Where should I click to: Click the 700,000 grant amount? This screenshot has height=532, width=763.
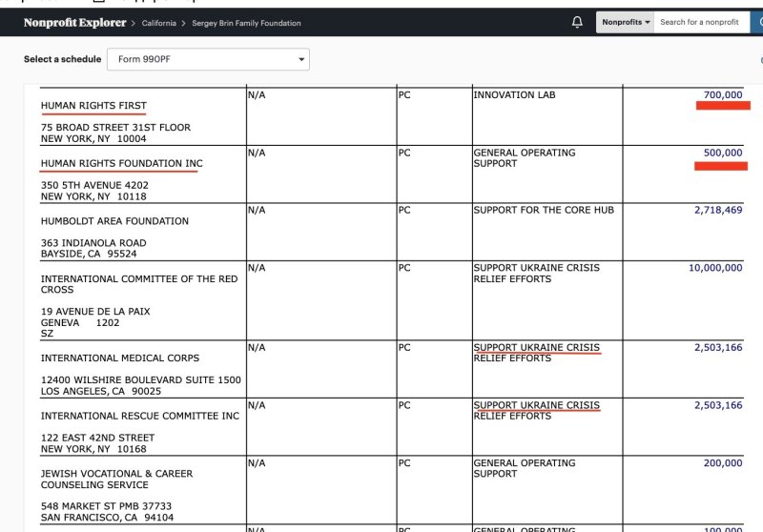[722, 95]
